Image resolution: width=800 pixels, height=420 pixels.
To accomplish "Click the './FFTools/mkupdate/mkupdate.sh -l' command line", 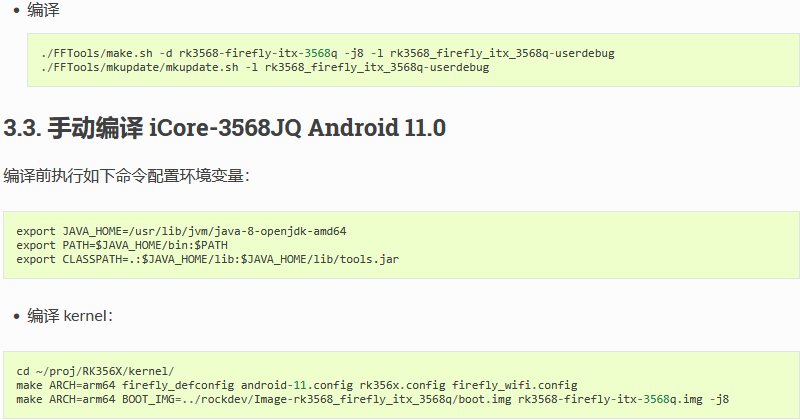I will (265, 67).
